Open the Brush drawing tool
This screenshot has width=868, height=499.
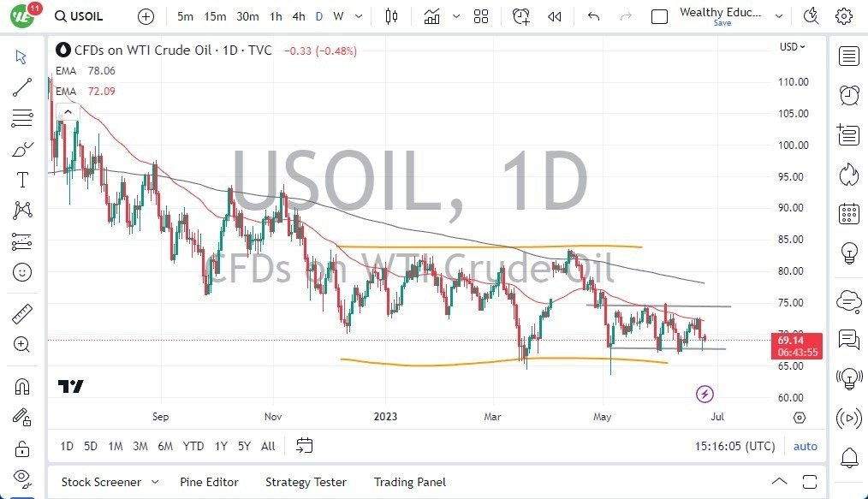23,149
